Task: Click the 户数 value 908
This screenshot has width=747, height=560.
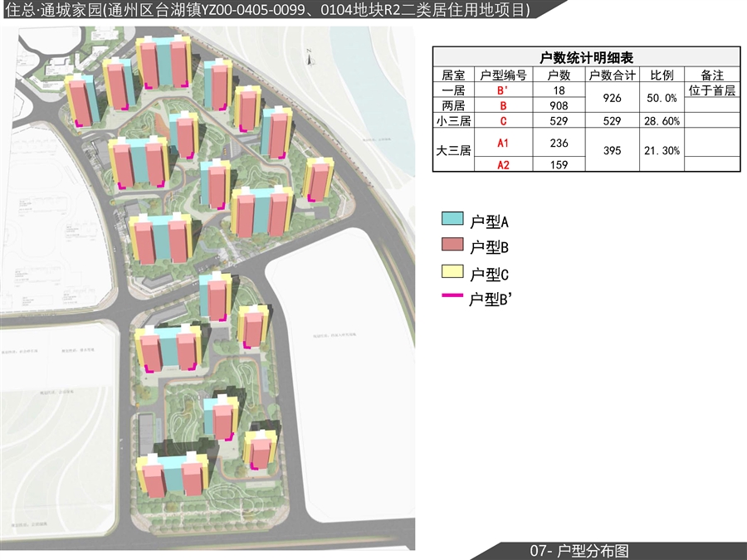Action: coord(559,105)
